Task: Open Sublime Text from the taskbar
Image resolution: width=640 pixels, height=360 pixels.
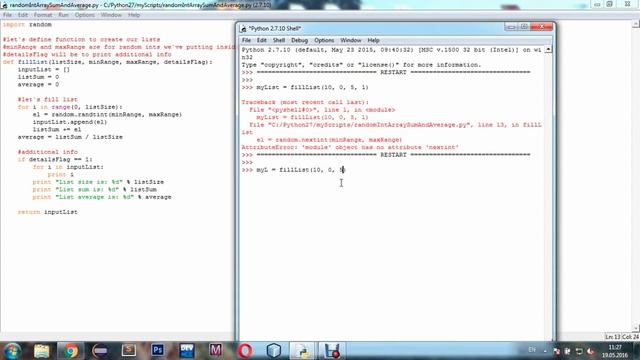Action: click(x=129, y=351)
